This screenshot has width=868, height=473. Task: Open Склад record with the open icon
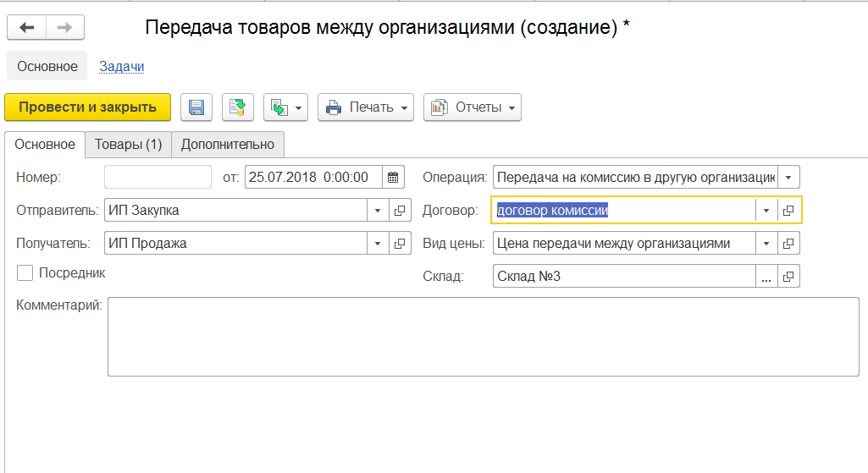coord(788,277)
